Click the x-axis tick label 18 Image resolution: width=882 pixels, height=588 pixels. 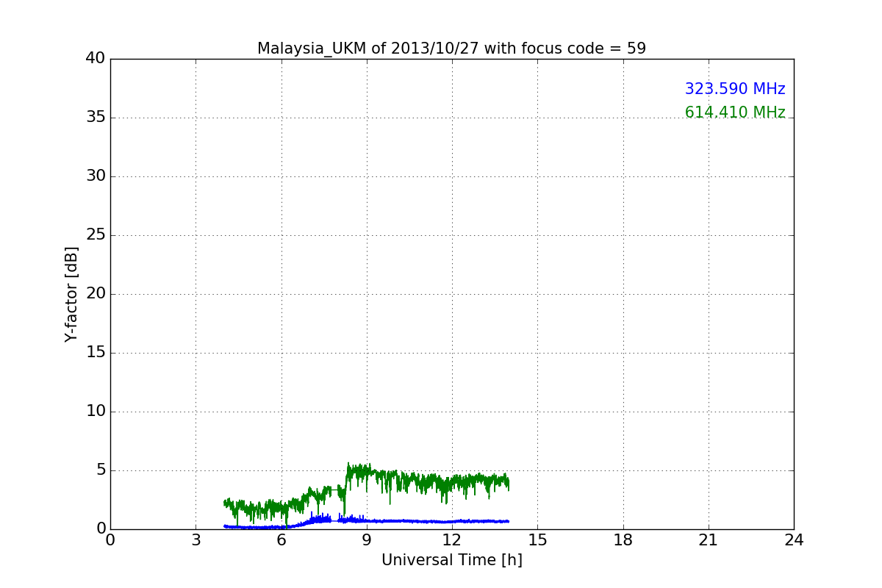(x=623, y=540)
